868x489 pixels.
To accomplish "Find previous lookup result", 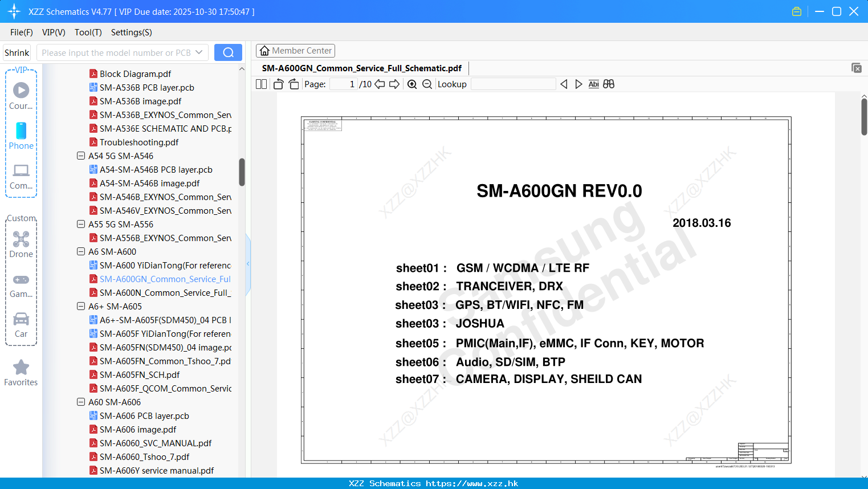I will click(564, 84).
